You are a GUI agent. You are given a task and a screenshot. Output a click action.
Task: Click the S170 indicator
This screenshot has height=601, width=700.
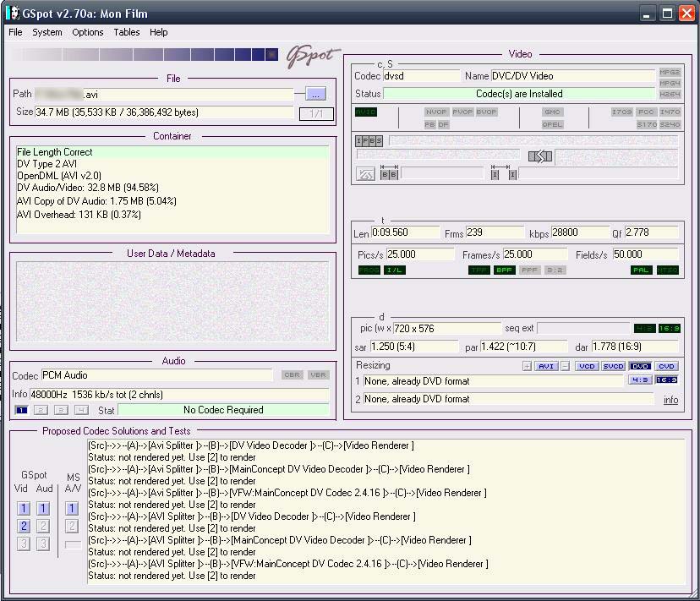pos(647,124)
